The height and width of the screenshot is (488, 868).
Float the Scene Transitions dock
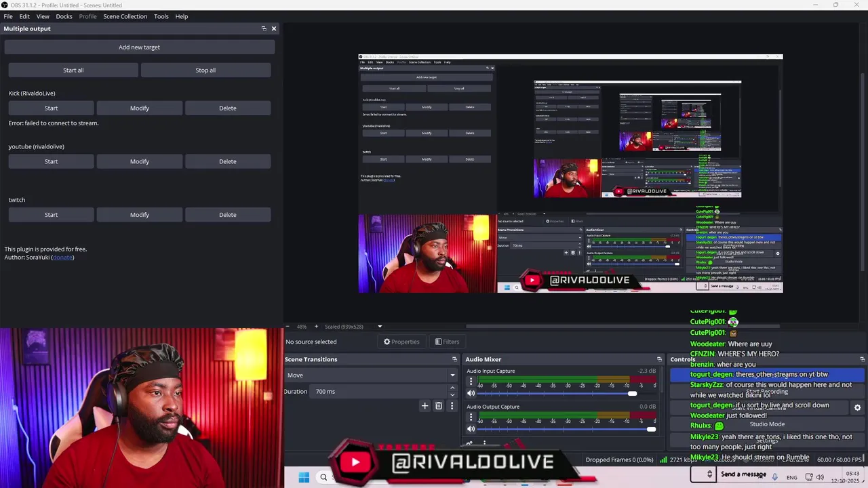coord(454,359)
